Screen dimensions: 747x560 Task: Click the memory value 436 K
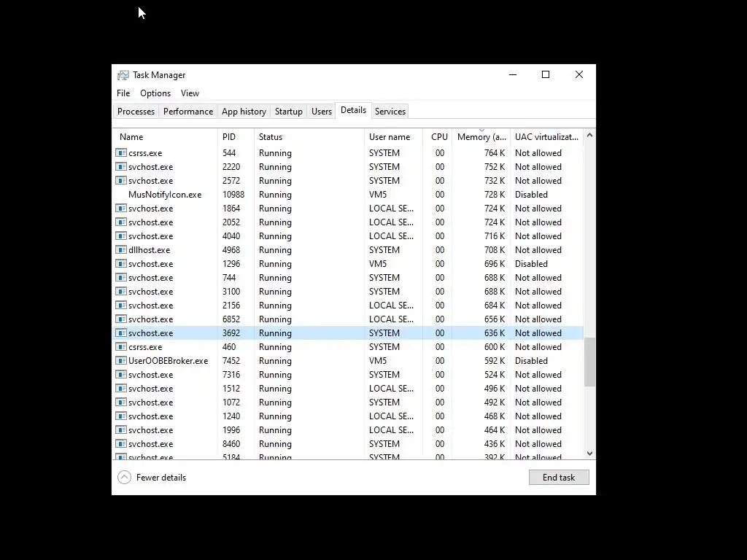pyautogui.click(x=495, y=443)
